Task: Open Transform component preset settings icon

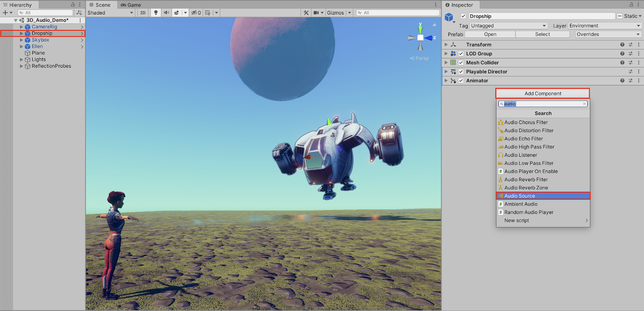Action: (x=630, y=45)
